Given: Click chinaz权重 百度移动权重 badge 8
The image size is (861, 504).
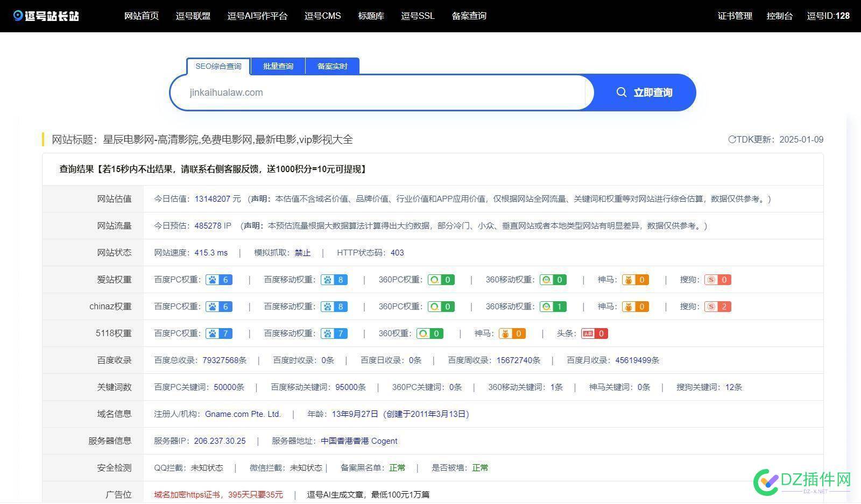Looking at the screenshot, I should pyautogui.click(x=334, y=307).
